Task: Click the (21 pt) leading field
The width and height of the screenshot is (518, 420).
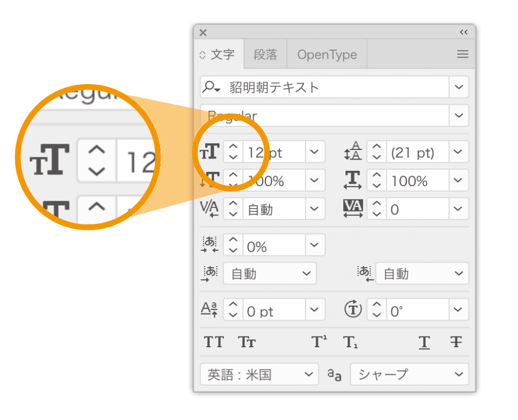Action: pos(418,152)
